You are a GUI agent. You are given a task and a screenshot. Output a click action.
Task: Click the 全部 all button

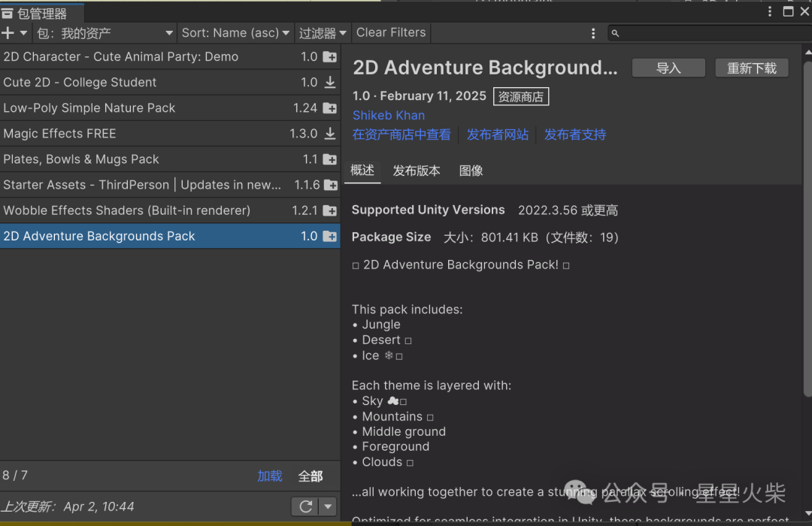311,476
